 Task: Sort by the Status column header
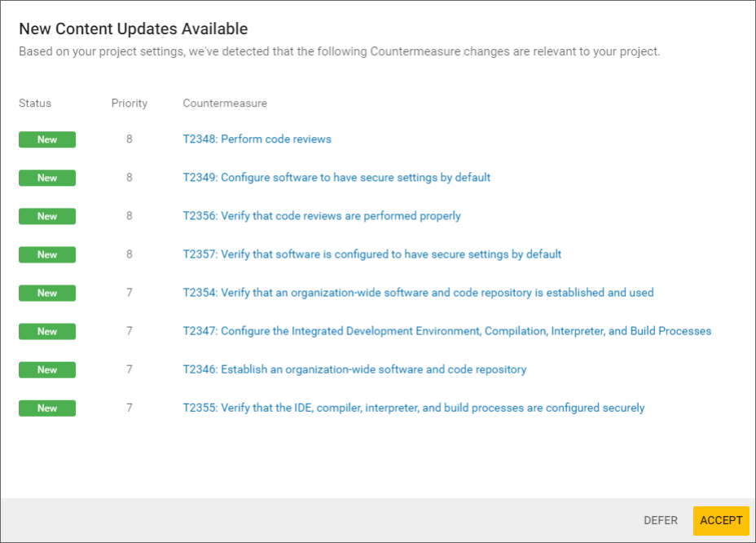[x=34, y=103]
